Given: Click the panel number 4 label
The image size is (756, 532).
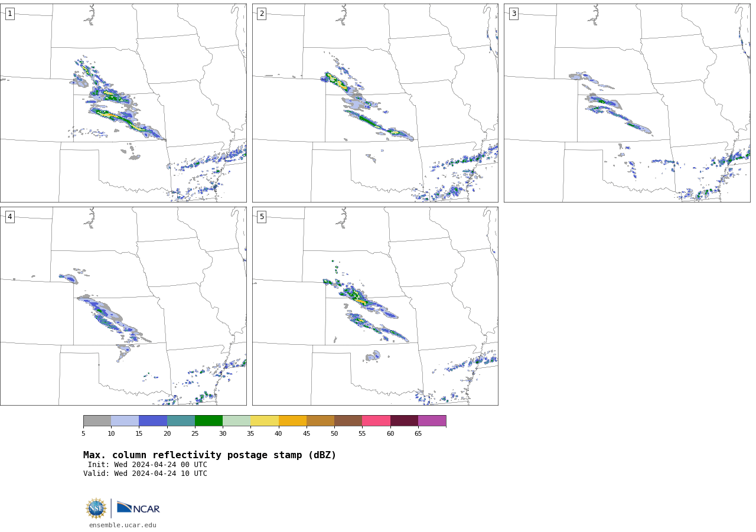Looking at the screenshot, I should (9, 217).
